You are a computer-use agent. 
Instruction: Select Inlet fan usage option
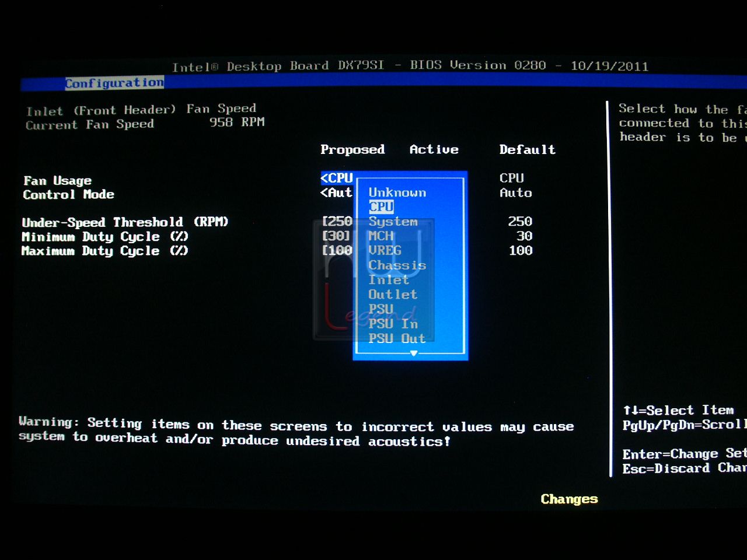(x=389, y=279)
